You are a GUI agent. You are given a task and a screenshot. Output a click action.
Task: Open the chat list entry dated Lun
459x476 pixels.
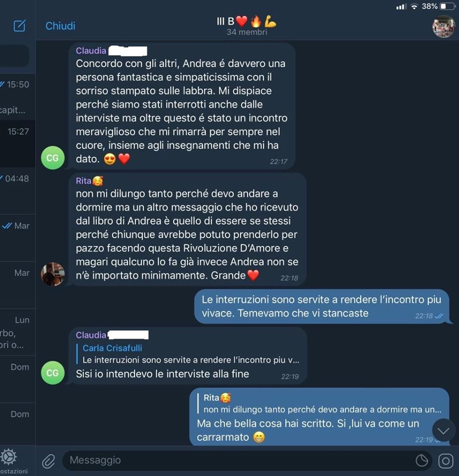[x=18, y=332]
